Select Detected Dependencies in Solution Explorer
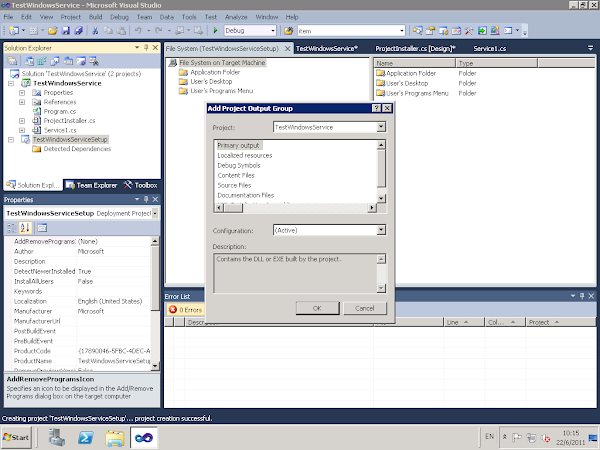 coord(77,149)
